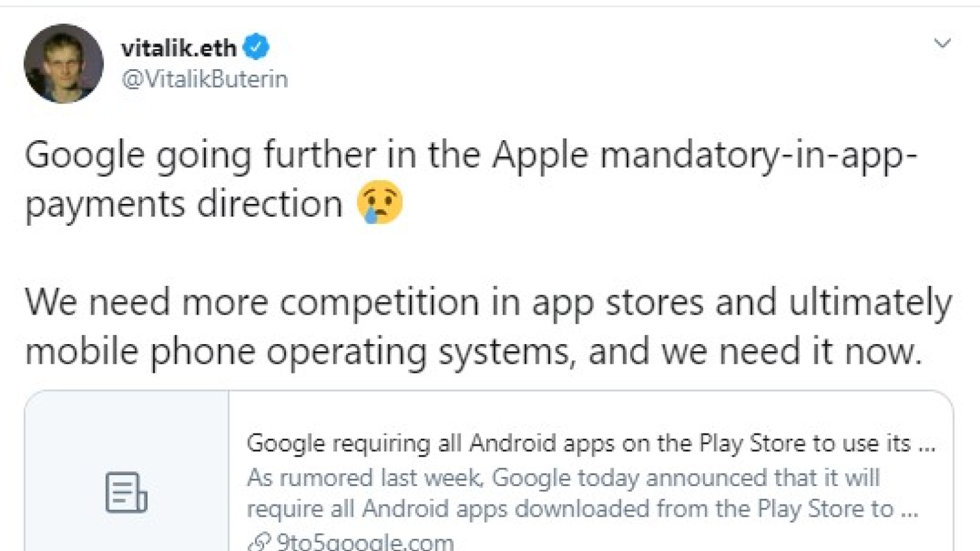Click the blue verified badge icon

(x=256, y=47)
